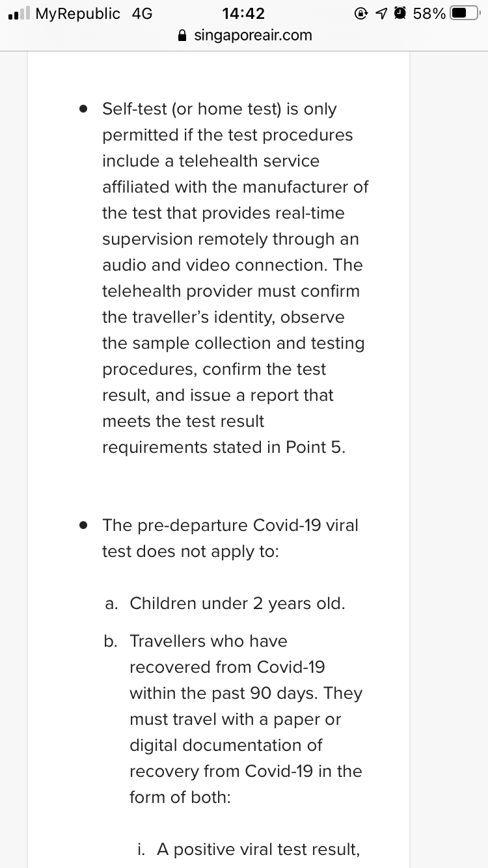Select the bullet point beside Self-test paragraph
The width and height of the screenshot is (488, 868).
(83, 109)
